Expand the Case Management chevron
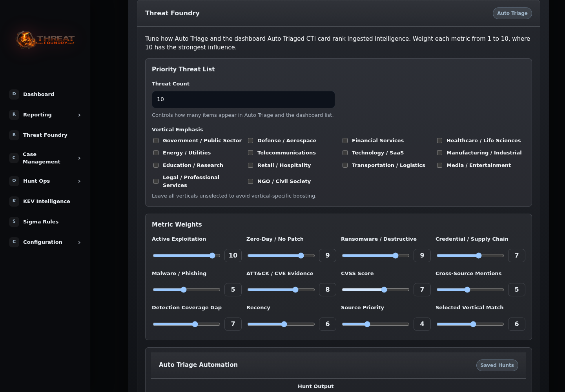 pyautogui.click(x=79, y=158)
